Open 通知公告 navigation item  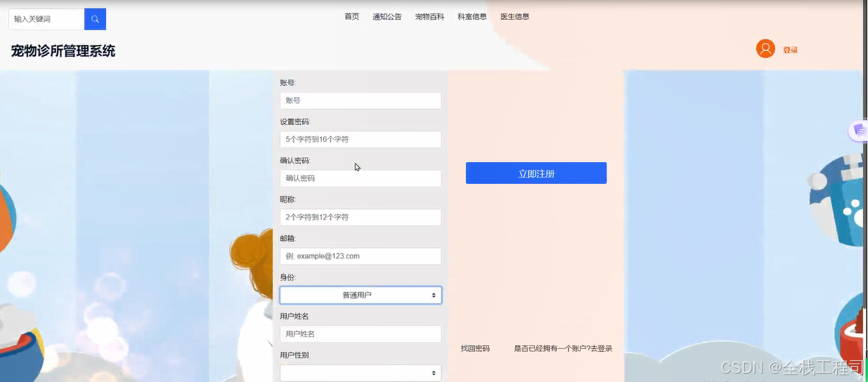387,17
